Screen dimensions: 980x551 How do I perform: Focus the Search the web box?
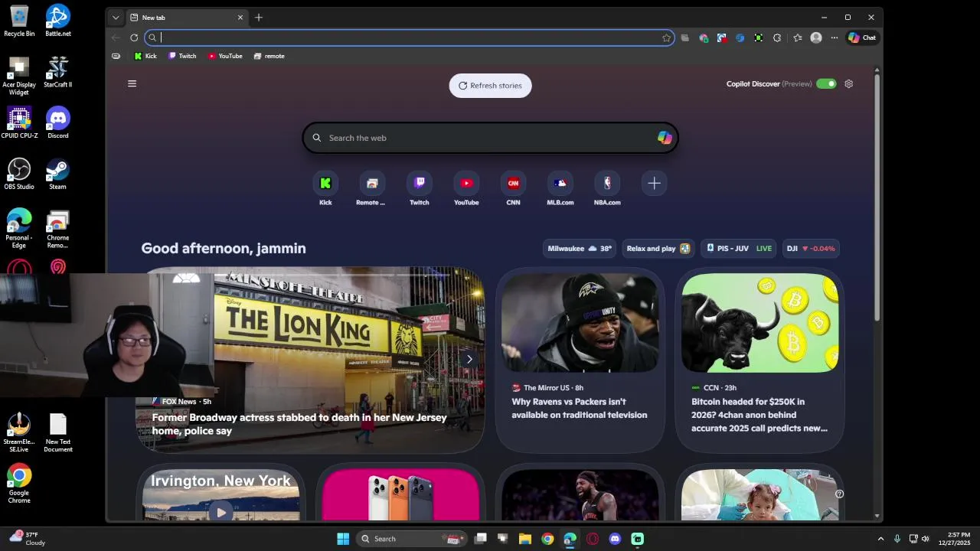point(490,138)
